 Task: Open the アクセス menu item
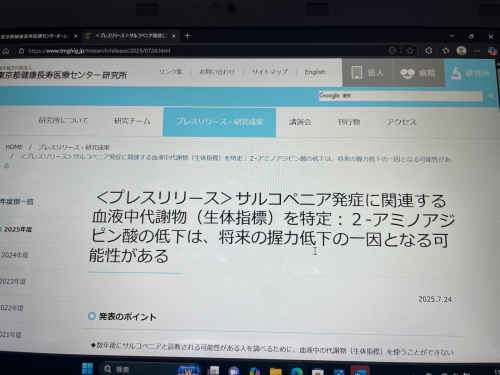pyautogui.click(x=402, y=122)
